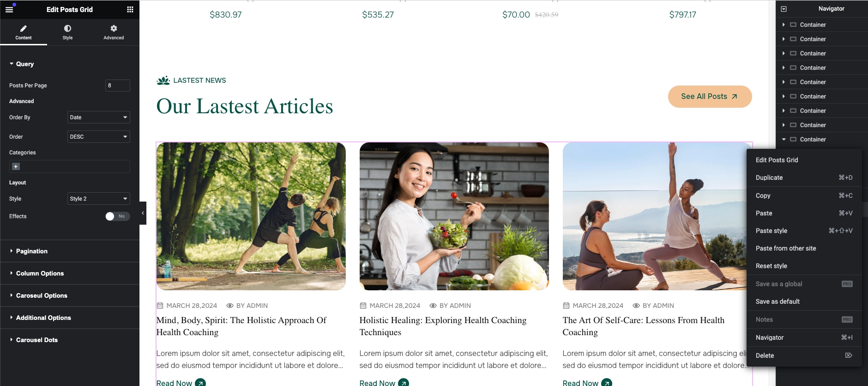Click the See All Posts button
The width and height of the screenshot is (868, 386).
(x=710, y=97)
